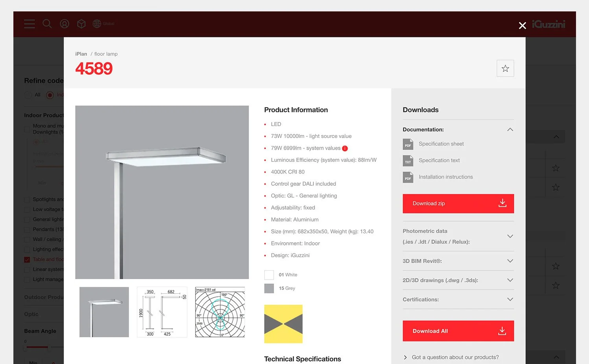Select the 15 Grey color swatch
The image size is (589, 364).
(269, 288)
